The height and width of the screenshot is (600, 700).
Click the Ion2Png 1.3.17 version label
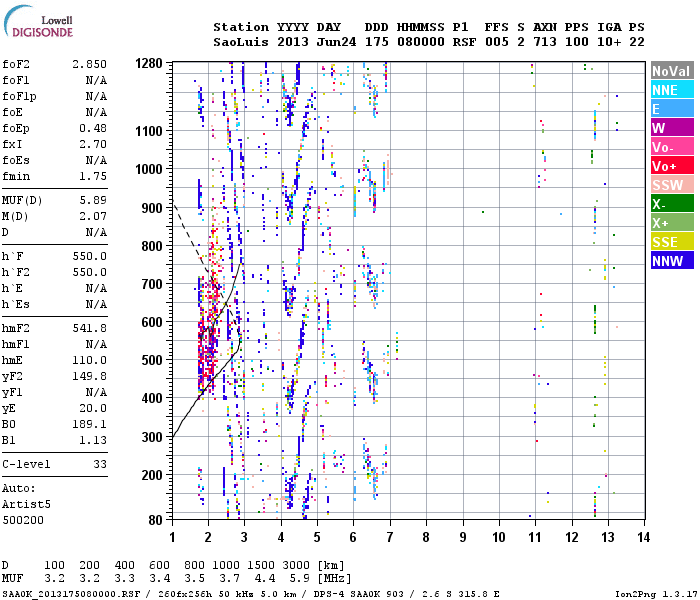(656, 594)
